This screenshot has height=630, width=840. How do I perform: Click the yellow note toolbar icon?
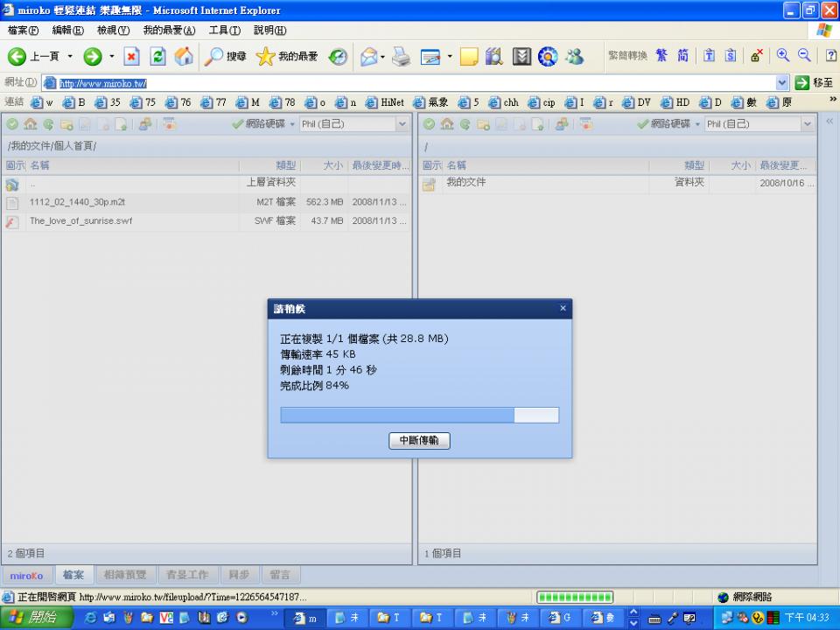[x=469, y=56]
